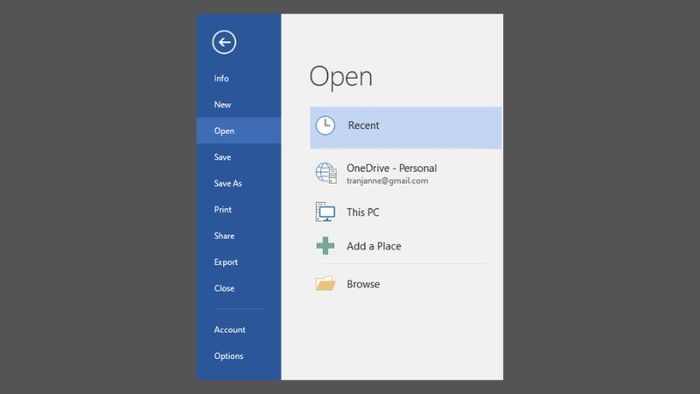Click the OneDrive globe icon
The height and width of the screenshot is (394, 700).
[x=326, y=173]
